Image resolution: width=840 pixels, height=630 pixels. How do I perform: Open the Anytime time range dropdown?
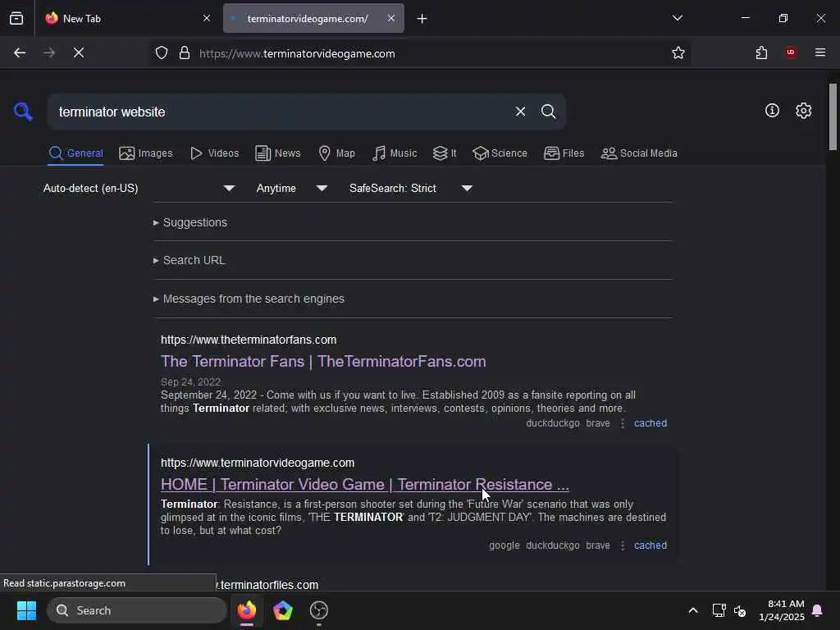point(292,188)
